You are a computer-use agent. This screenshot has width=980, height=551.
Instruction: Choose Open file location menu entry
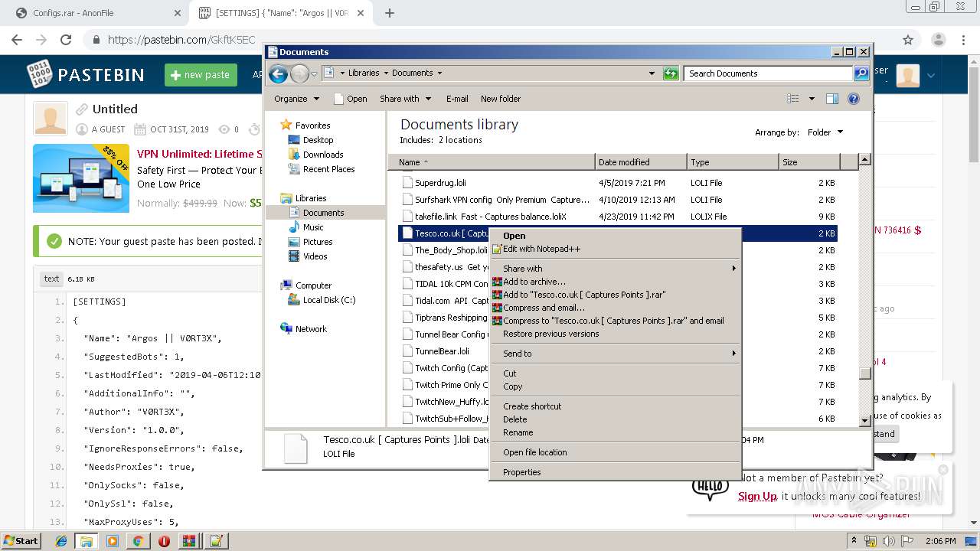click(x=616, y=452)
